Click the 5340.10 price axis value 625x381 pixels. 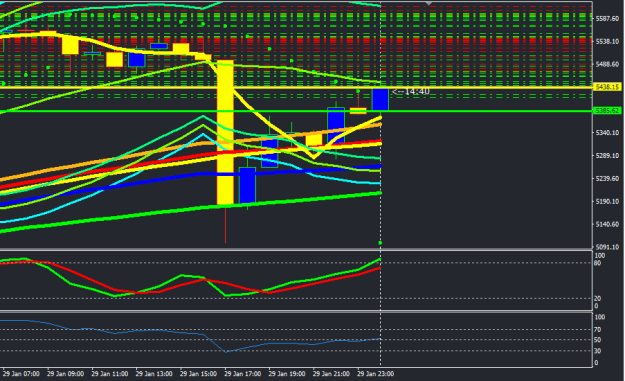[x=607, y=133]
